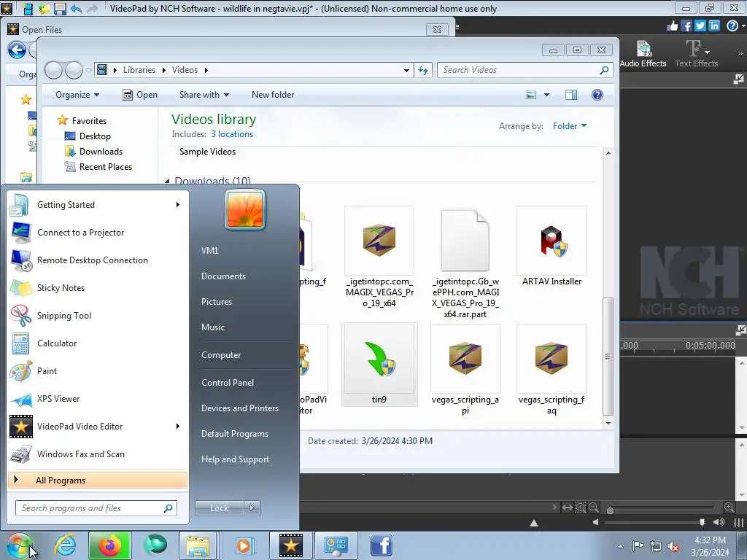Open the Arrange by Folder dropdown
The width and height of the screenshot is (747, 560).
pos(569,126)
